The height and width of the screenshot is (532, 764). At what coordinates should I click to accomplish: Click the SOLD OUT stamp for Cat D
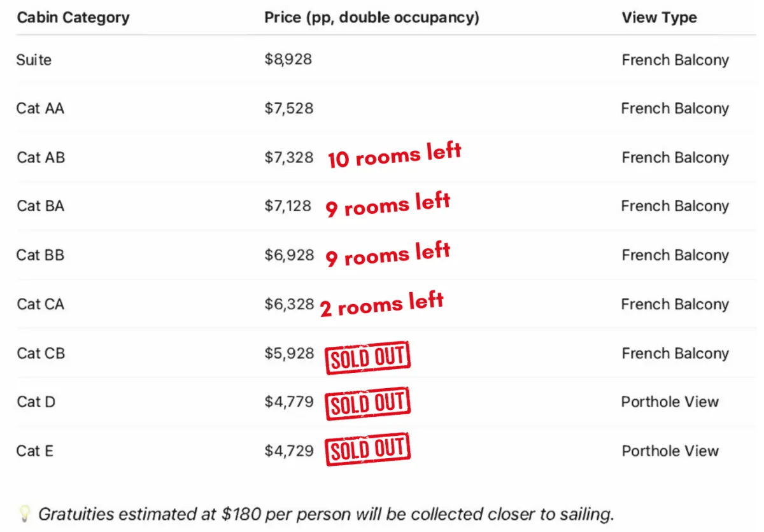(368, 403)
